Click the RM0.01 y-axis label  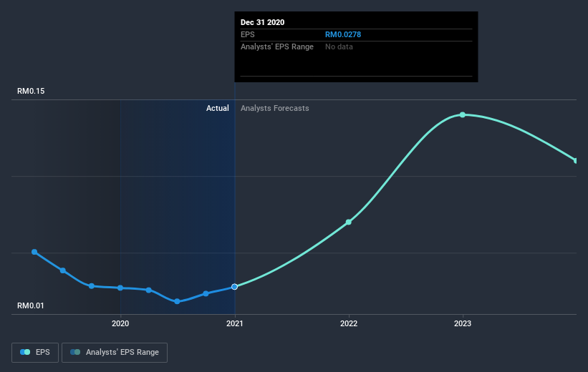pyautogui.click(x=30, y=305)
